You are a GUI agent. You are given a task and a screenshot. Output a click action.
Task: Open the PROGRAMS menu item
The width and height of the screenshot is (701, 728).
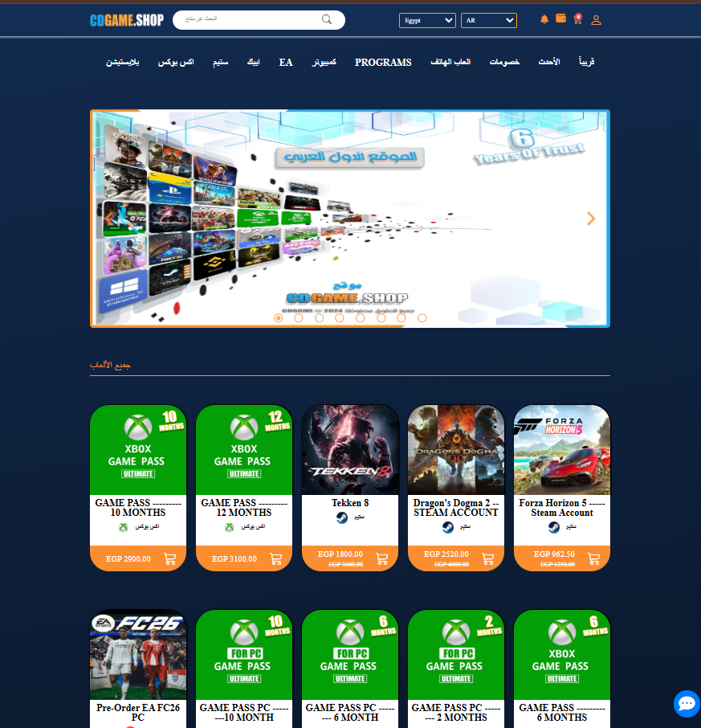pyautogui.click(x=383, y=63)
